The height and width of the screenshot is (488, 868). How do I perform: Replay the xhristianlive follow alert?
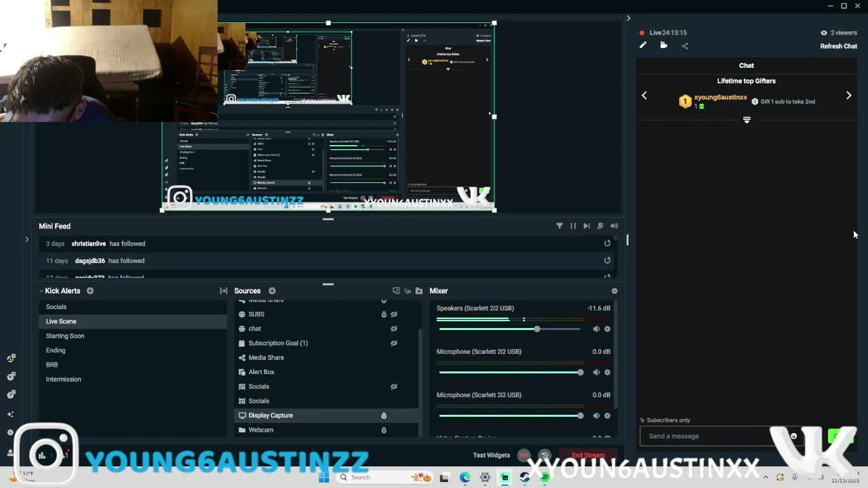[x=607, y=243]
